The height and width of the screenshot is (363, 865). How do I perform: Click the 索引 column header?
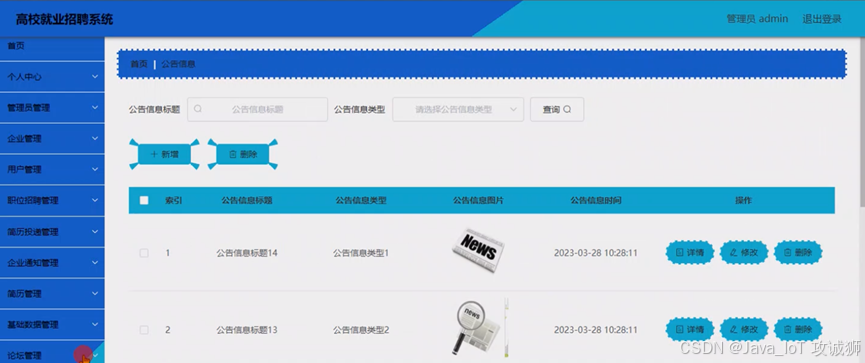coord(173,200)
